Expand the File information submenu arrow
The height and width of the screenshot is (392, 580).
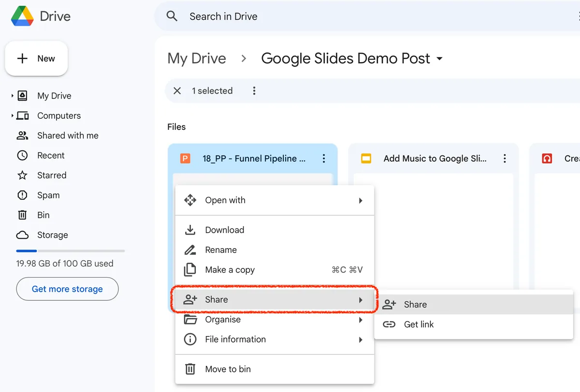pos(361,339)
